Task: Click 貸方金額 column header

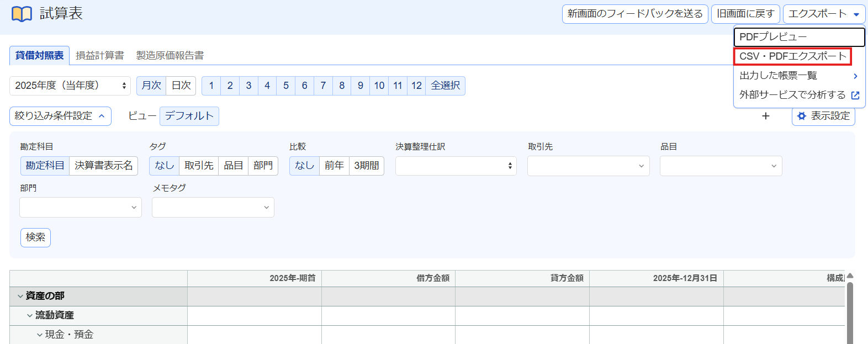Action: point(522,278)
